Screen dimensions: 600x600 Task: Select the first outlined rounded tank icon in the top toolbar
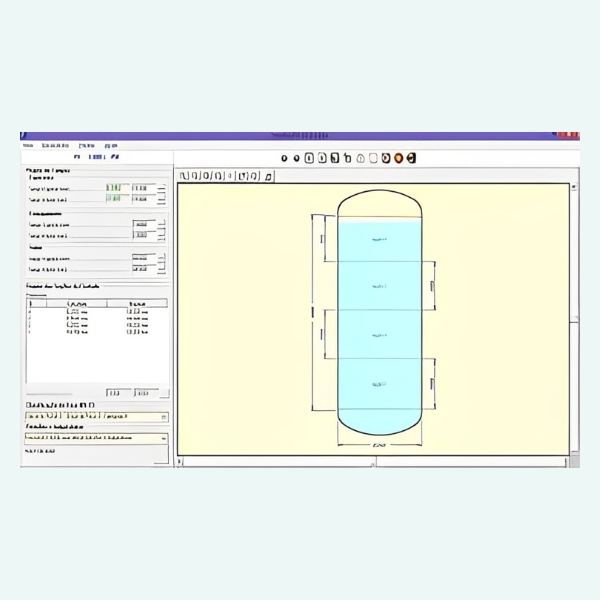pyautogui.click(x=309, y=158)
